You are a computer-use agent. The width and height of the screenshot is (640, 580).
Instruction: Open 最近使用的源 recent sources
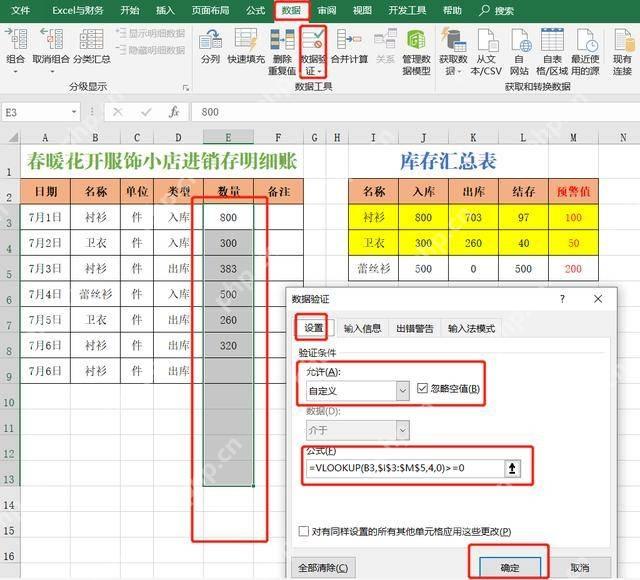(x=585, y=51)
